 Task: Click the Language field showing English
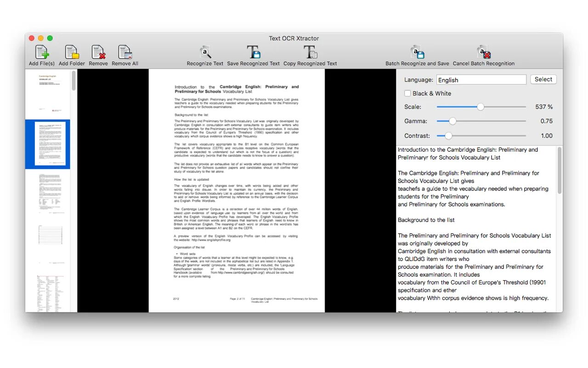pyautogui.click(x=481, y=80)
